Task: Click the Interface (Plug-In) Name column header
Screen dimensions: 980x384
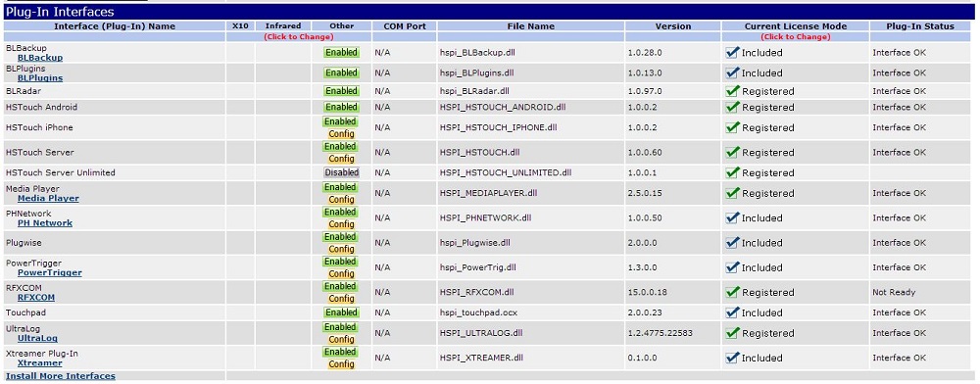Action: point(115,26)
